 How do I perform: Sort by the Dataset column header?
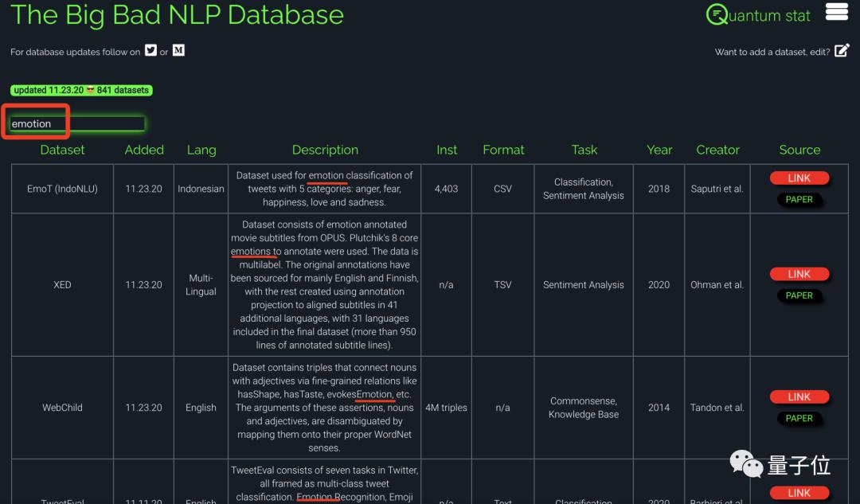click(x=62, y=150)
